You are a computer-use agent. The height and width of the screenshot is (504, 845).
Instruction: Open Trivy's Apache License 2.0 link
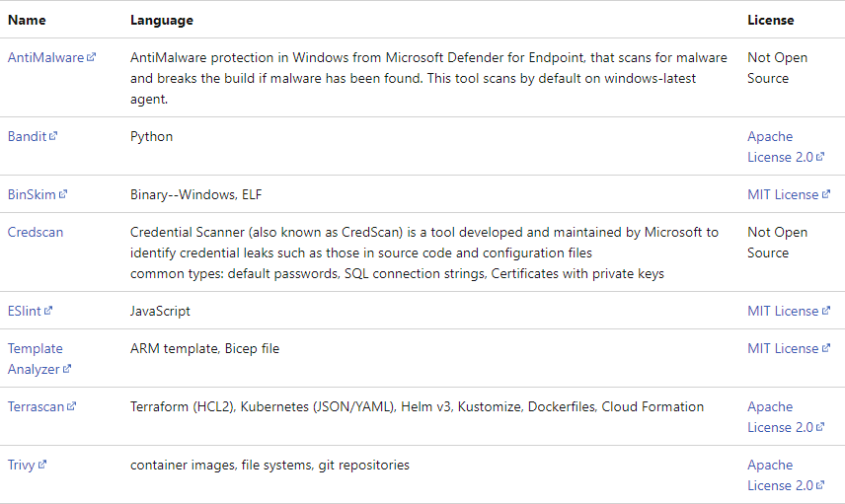[780, 475]
